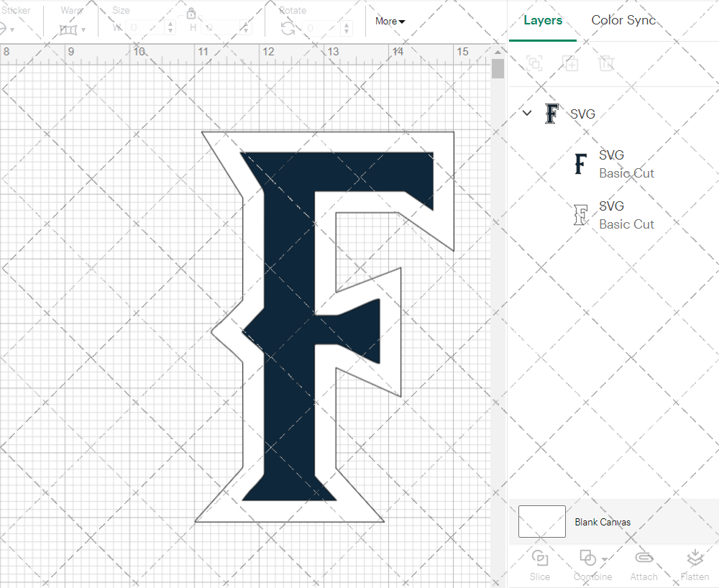
Task: Select the dark F Basic Cut layer
Action: [x=626, y=164]
